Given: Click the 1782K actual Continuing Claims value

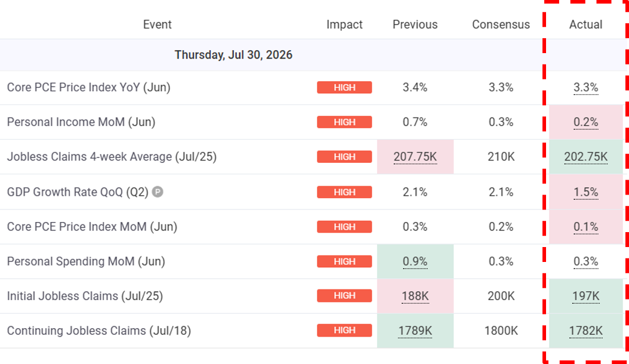Looking at the screenshot, I should coord(585,331).
